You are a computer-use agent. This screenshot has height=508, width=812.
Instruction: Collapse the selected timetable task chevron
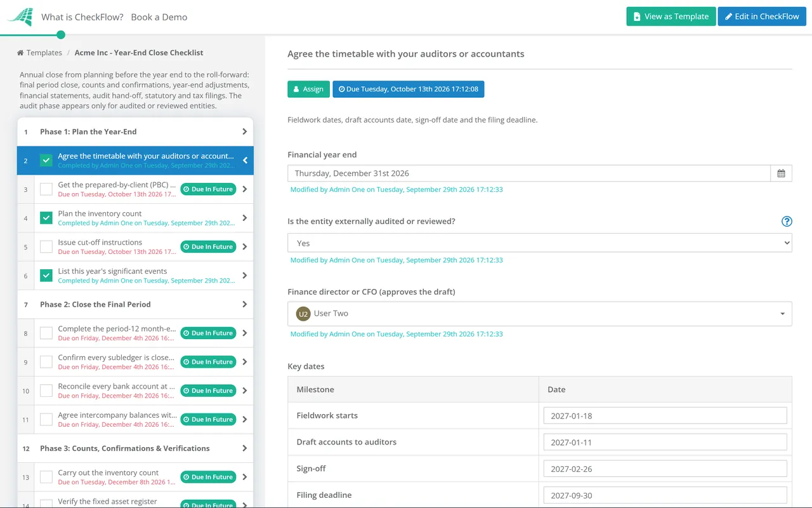(245, 161)
